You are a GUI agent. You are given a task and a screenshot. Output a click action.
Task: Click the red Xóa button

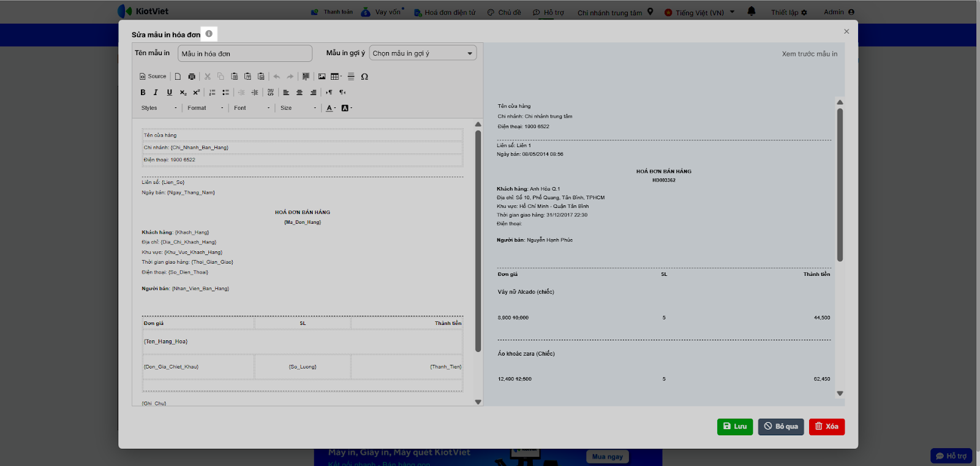827,427
